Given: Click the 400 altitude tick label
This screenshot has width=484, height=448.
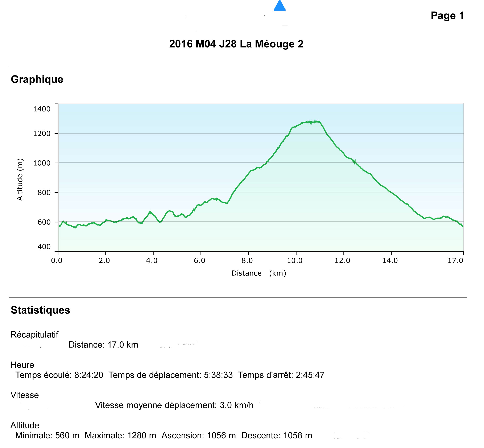Looking at the screenshot, I should click(x=44, y=247).
